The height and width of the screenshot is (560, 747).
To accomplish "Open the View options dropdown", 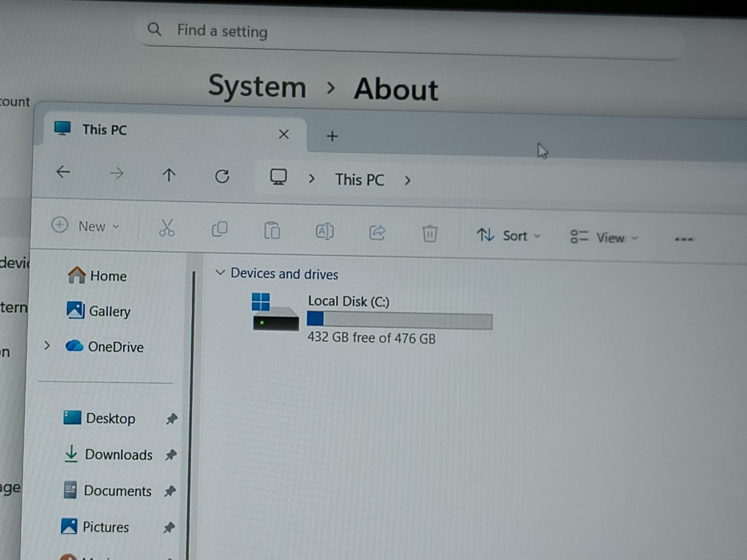I will point(604,237).
